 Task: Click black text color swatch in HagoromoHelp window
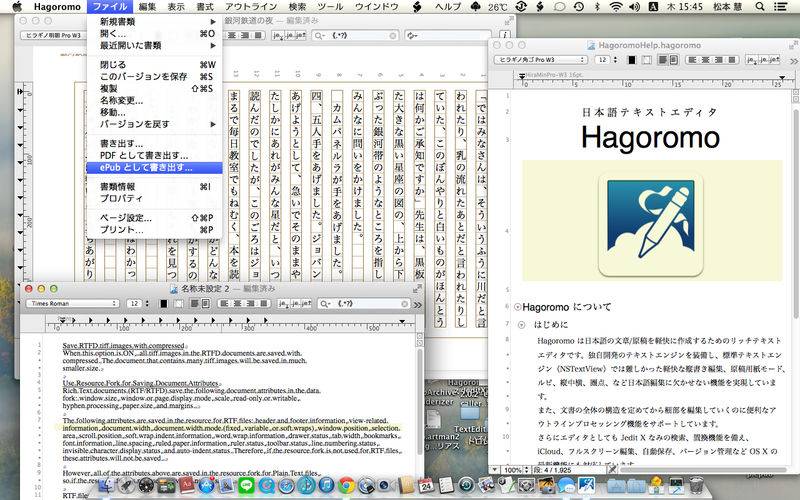632,60
